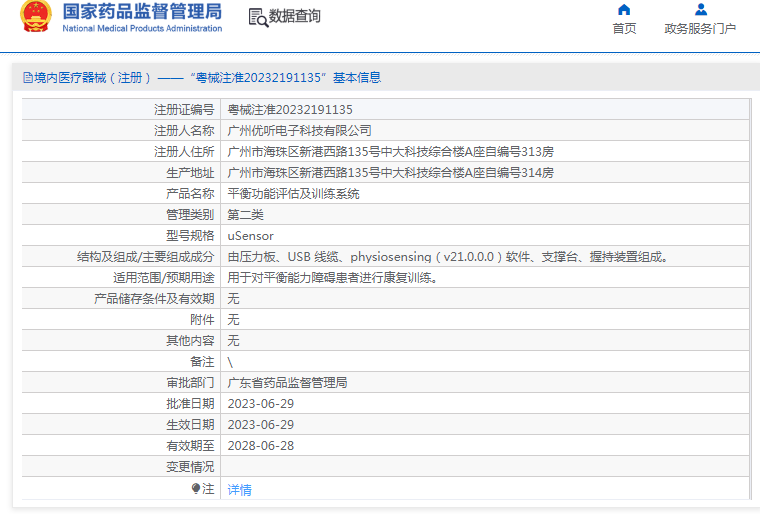Open the 政务服务门户 user icon
The width and height of the screenshot is (760, 514).
[700, 10]
